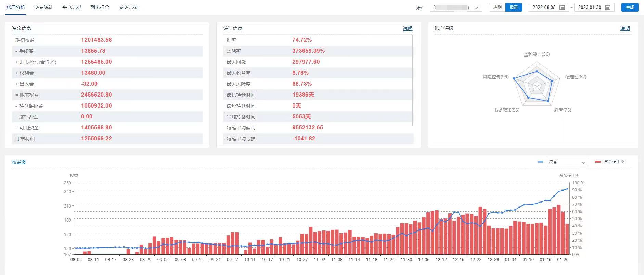Click the 账户 dropdown chevron arrow
The image size is (644, 275).
click(476, 8)
